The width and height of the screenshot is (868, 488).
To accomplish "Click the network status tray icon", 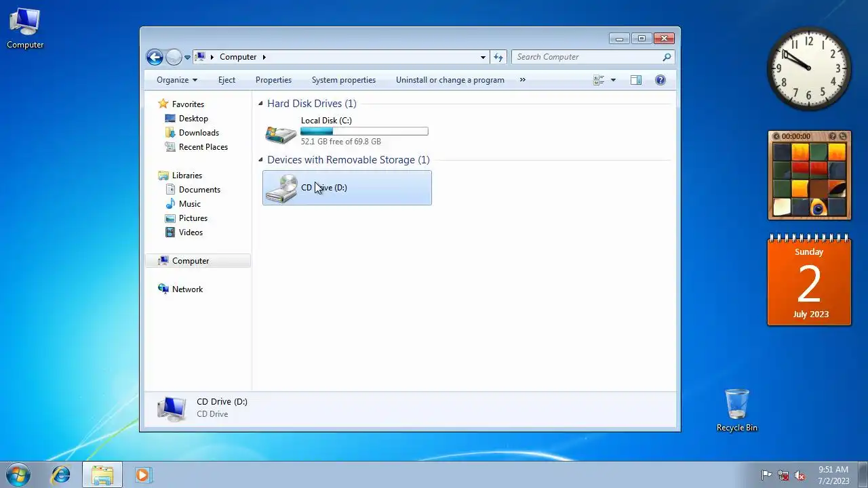I will point(783,475).
